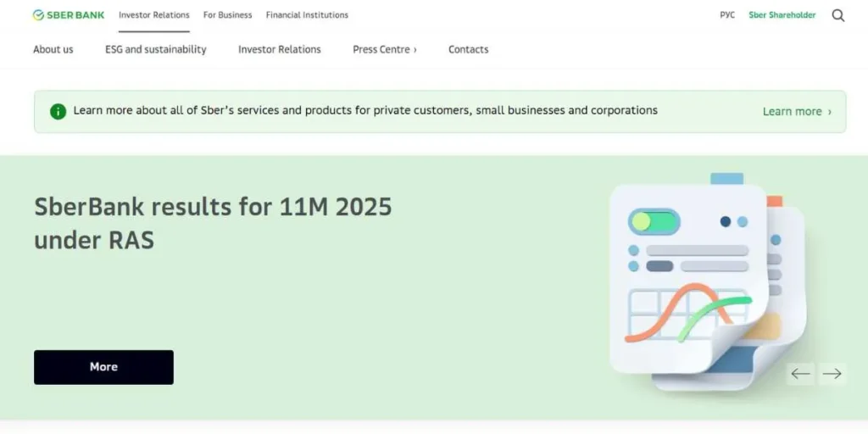This screenshot has height=434, width=868.
Task: Switch language to РУС
Action: (727, 15)
